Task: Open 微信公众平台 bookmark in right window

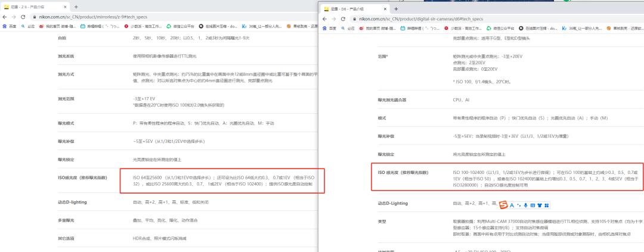Action: (501, 29)
